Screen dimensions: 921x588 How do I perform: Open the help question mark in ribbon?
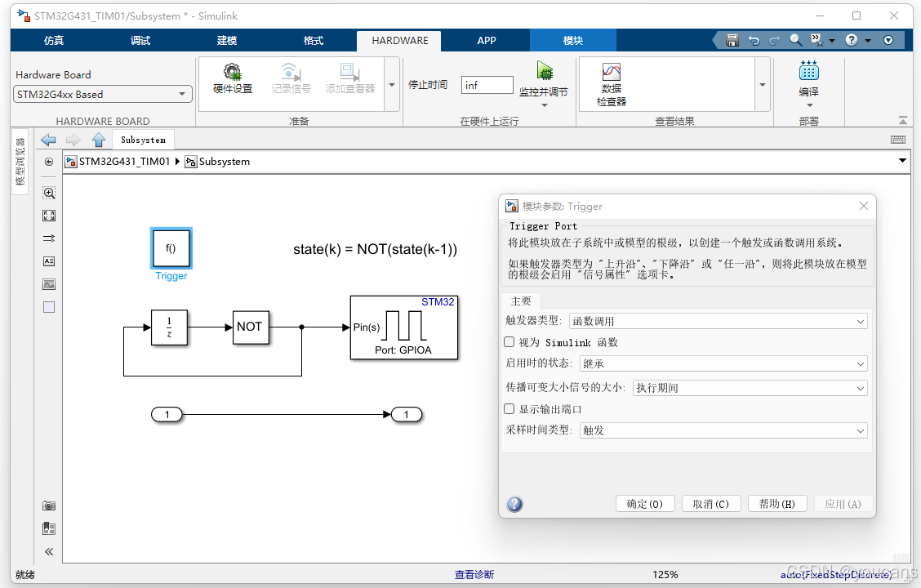pos(851,40)
